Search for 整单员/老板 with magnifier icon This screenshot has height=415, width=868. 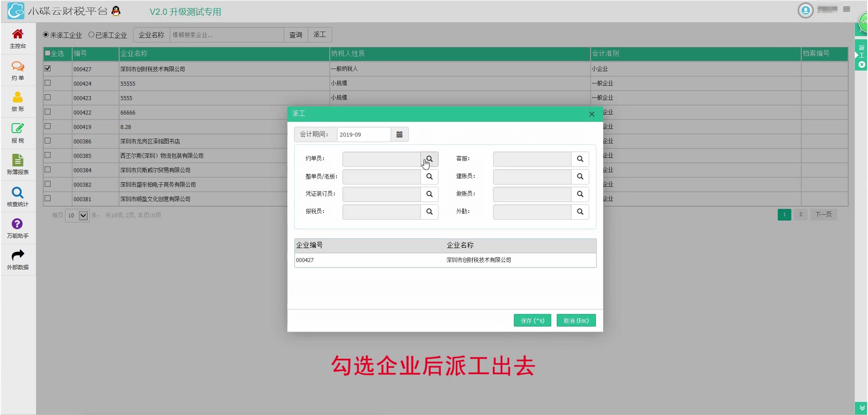(x=429, y=176)
